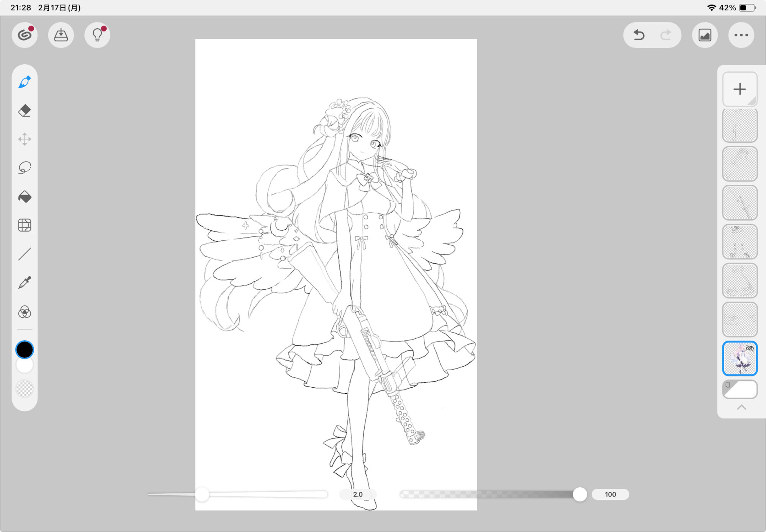Select the Pen tool

click(25, 82)
